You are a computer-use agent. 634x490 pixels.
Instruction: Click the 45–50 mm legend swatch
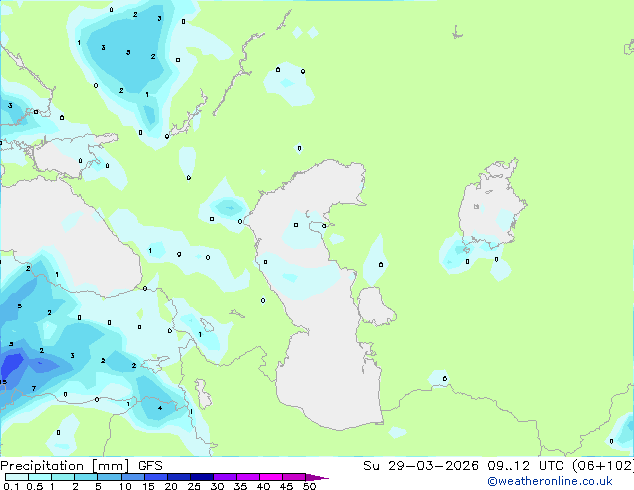[294, 477]
